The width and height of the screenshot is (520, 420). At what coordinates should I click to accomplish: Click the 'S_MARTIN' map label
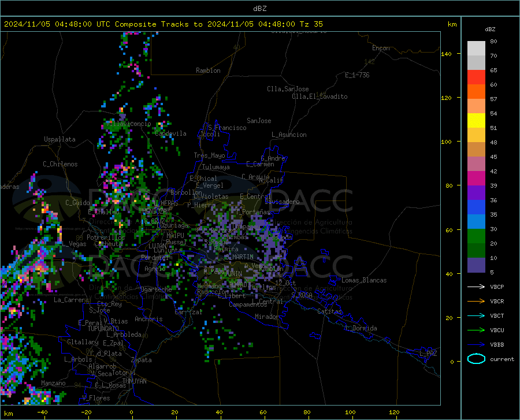239,257
